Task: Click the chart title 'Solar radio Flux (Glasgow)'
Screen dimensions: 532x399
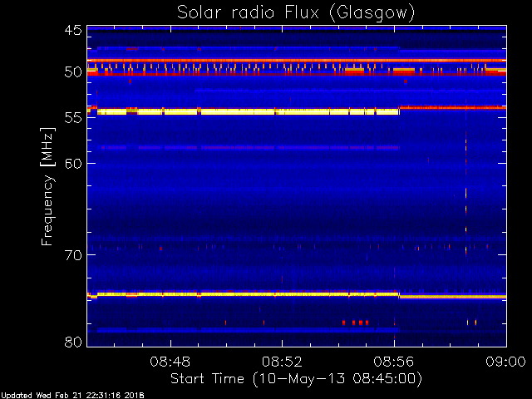Action: pos(296,13)
